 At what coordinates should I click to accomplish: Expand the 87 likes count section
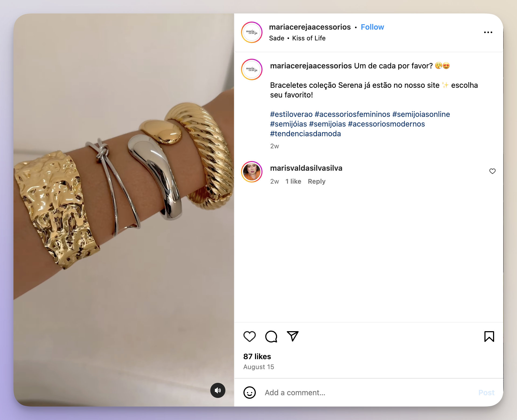(258, 356)
